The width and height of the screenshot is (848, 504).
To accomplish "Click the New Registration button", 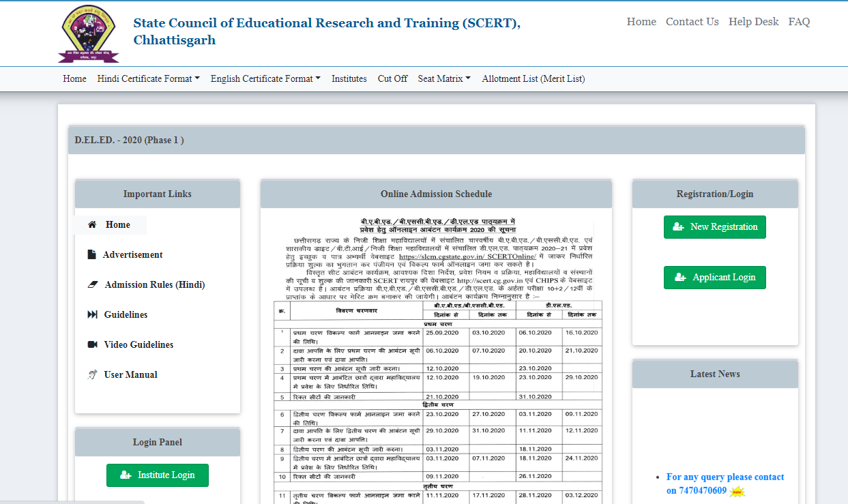I will [x=715, y=227].
